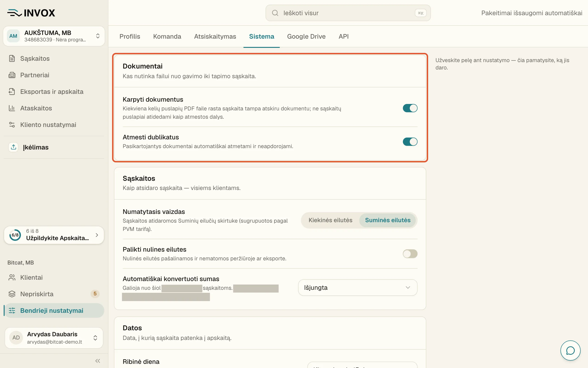Click the ⌘K shortcut badge

[x=421, y=13]
